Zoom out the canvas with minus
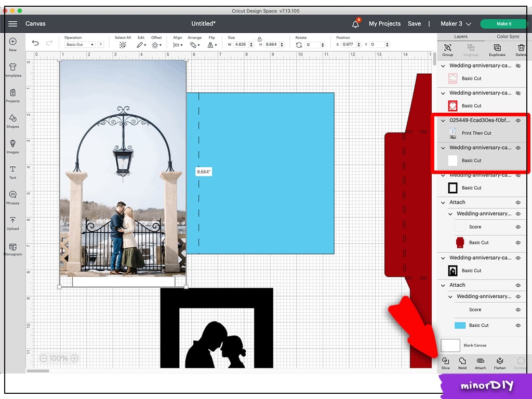Screen dimensions: 532x399 [x=43, y=358]
